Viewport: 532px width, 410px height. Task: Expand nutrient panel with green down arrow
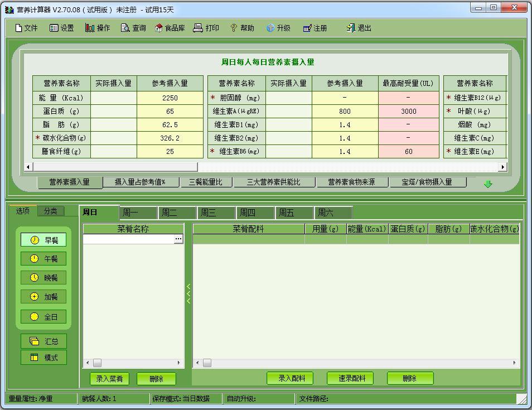[488, 184]
